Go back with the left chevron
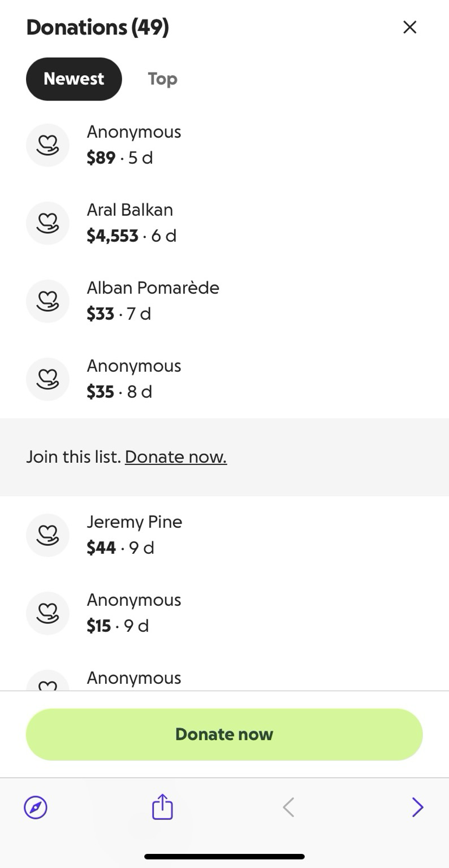Image resolution: width=449 pixels, height=868 pixels. (288, 807)
